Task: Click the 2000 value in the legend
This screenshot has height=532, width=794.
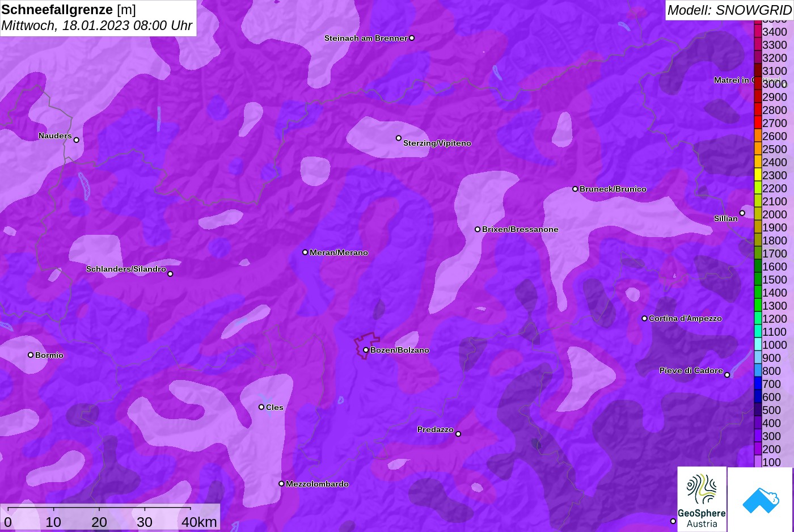Action: [775, 214]
